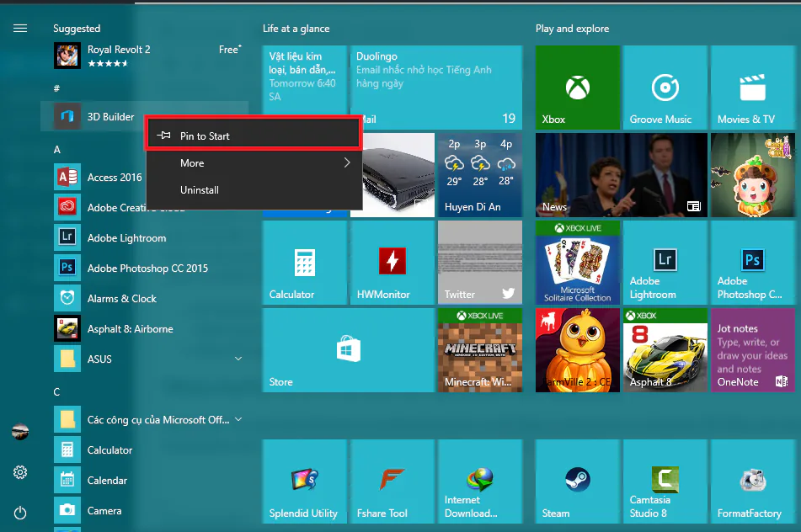Open the Mail tile showing Duolingo email
The width and height of the screenshot is (801, 532).
436,88
